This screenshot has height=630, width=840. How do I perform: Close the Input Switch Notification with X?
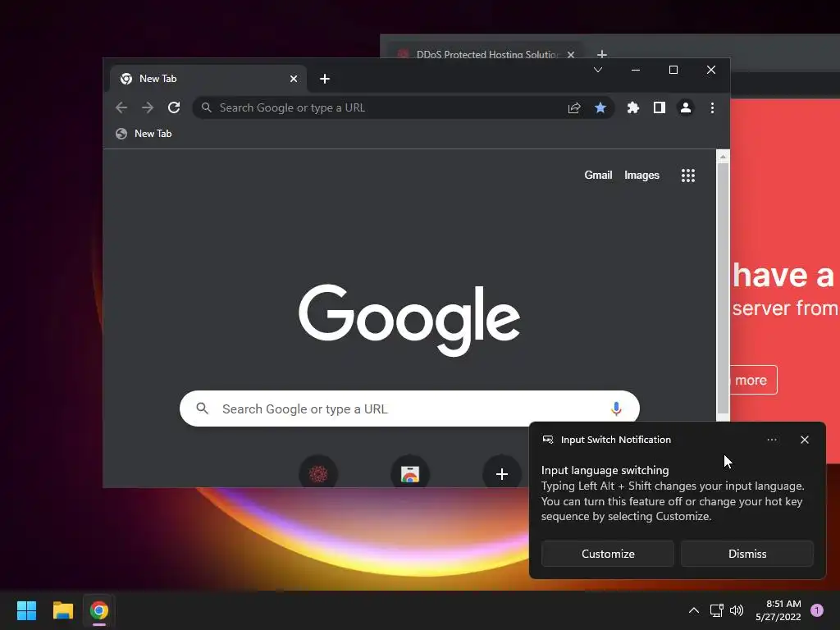(x=804, y=440)
